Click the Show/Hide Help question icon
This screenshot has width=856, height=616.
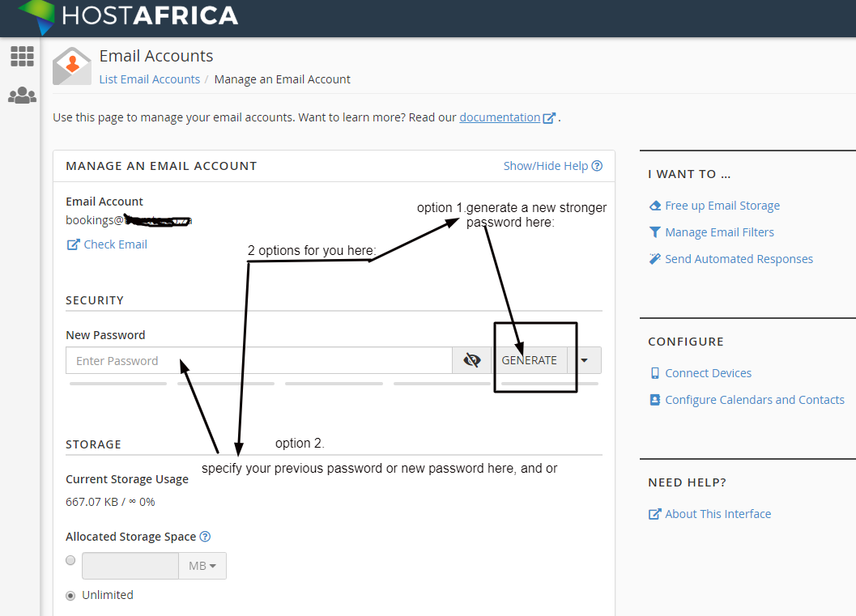click(597, 166)
